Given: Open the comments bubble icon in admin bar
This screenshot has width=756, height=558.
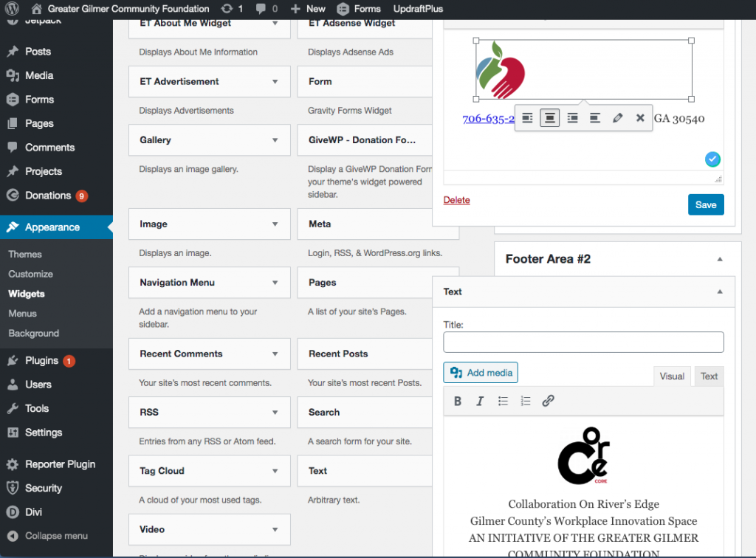Looking at the screenshot, I should [261, 8].
